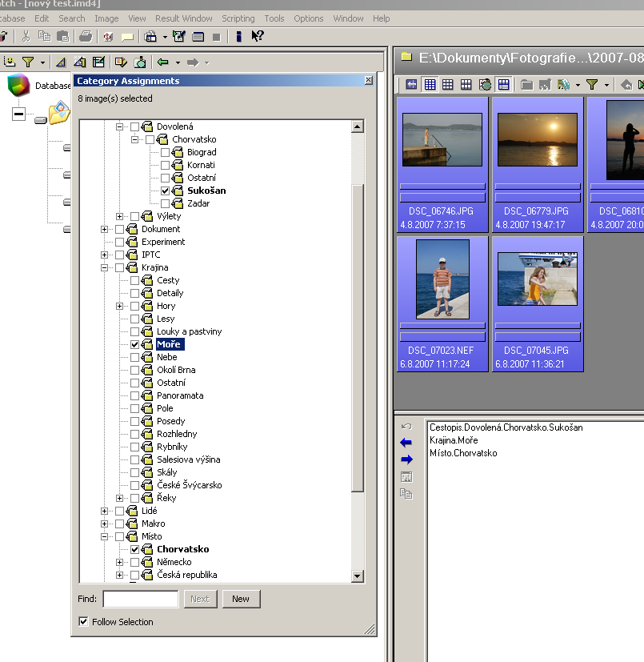Image resolution: width=644 pixels, height=662 pixels.
Task: Open the Tools menu
Action: pyautogui.click(x=274, y=18)
